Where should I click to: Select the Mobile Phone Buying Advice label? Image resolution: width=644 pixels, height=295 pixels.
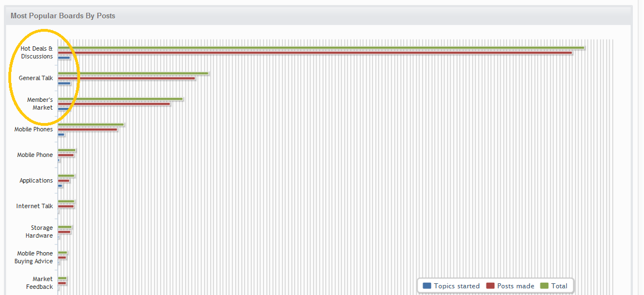(x=34, y=257)
